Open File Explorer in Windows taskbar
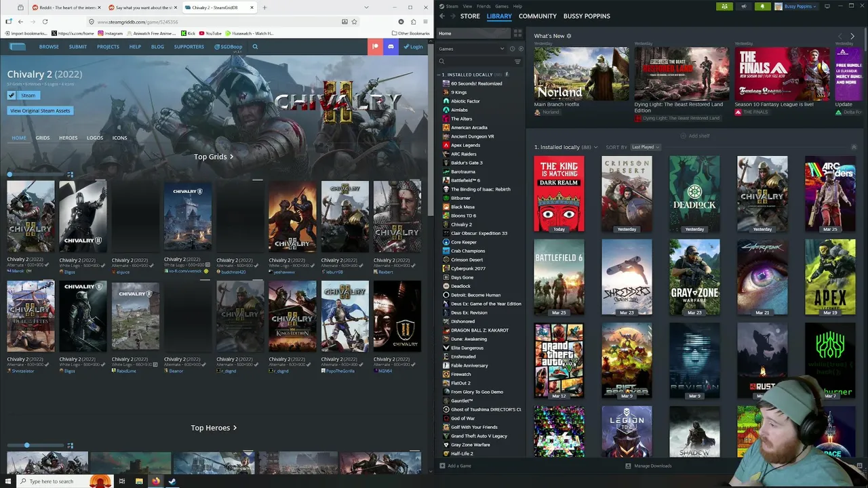 click(139, 481)
